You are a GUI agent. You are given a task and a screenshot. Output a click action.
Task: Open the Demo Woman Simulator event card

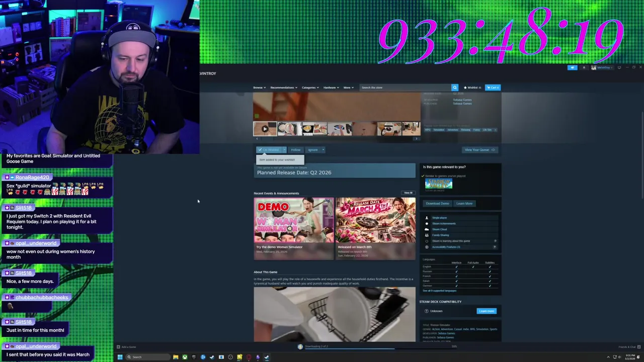coord(294,228)
